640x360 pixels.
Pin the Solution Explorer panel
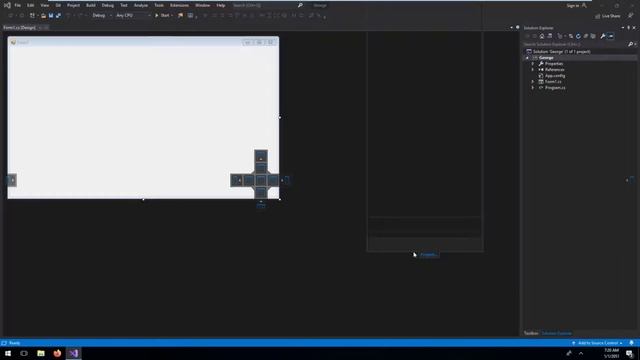click(x=628, y=28)
